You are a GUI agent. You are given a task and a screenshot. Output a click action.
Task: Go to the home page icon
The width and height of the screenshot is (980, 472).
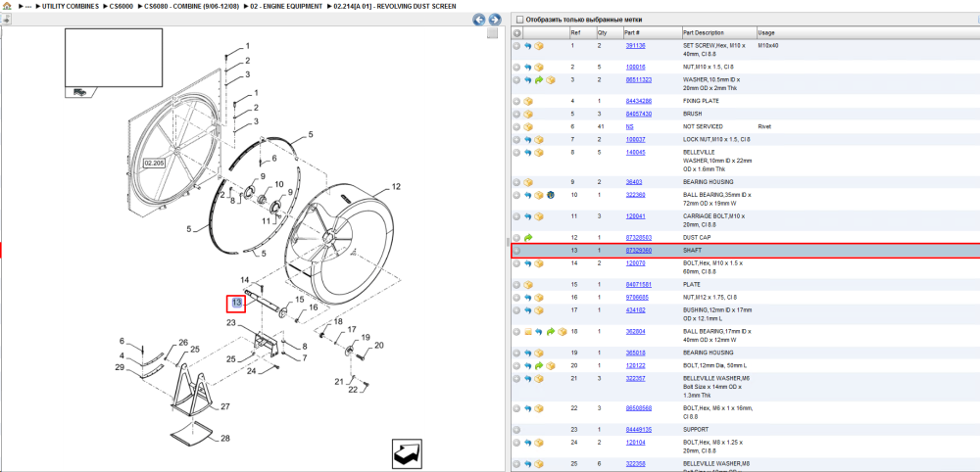tap(7, 6)
